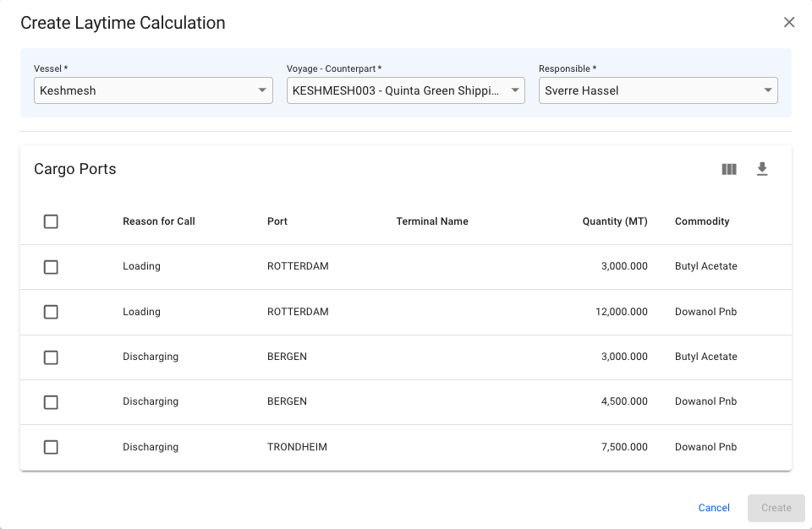
Task: Click the Quantity (MT) column header
Action: coord(615,221)
